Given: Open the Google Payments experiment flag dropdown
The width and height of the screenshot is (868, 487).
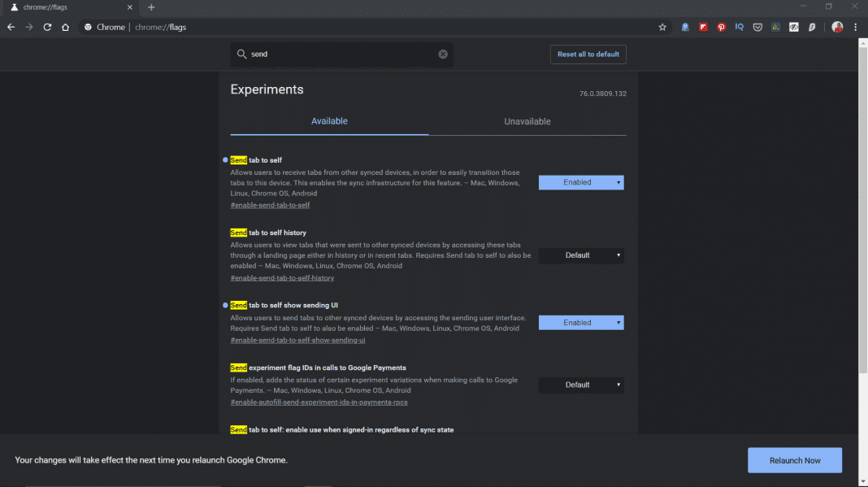Looking at the screenshot, I should [581, 385].
